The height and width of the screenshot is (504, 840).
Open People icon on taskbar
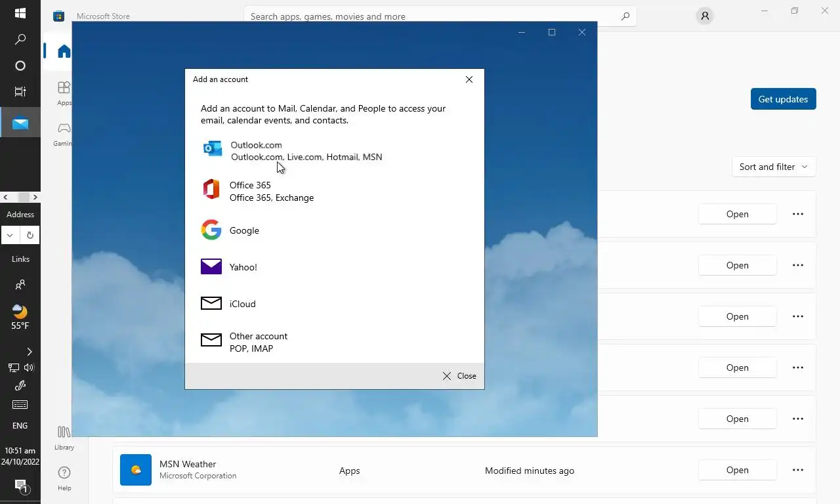tap(20, 285)
